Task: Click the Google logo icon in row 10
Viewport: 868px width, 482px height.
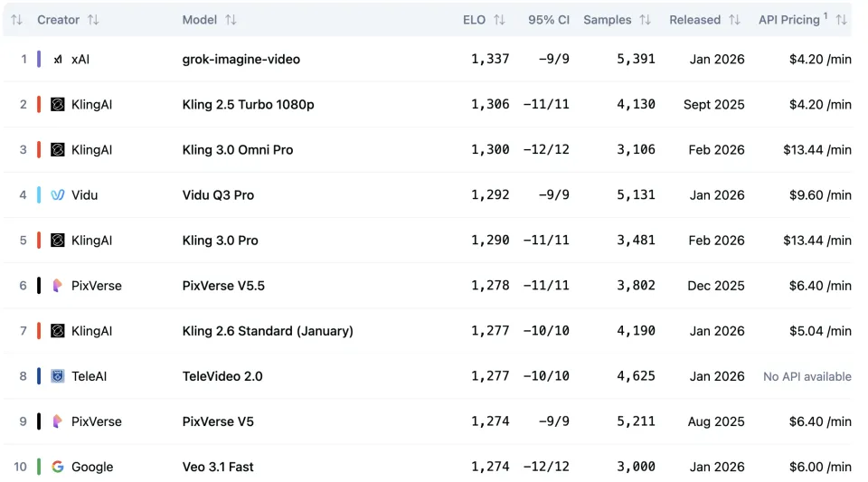Action: [x=58, y=467]
